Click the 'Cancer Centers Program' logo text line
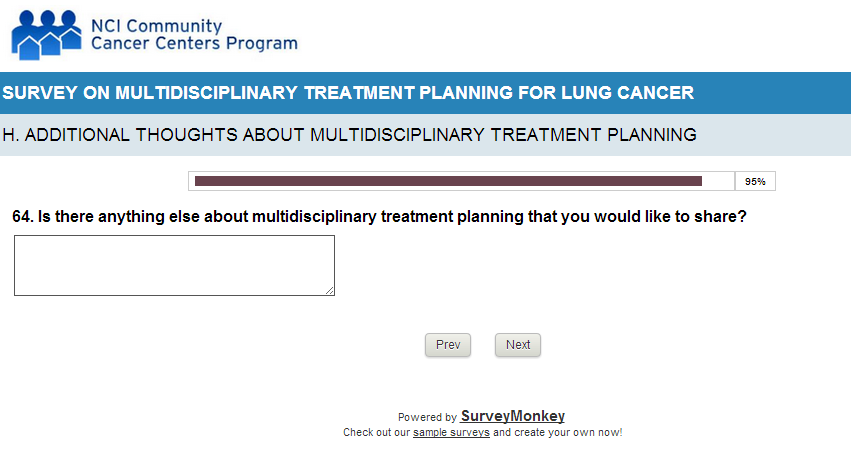The height and width of the screenshot is (464, 851). (193, 44)
